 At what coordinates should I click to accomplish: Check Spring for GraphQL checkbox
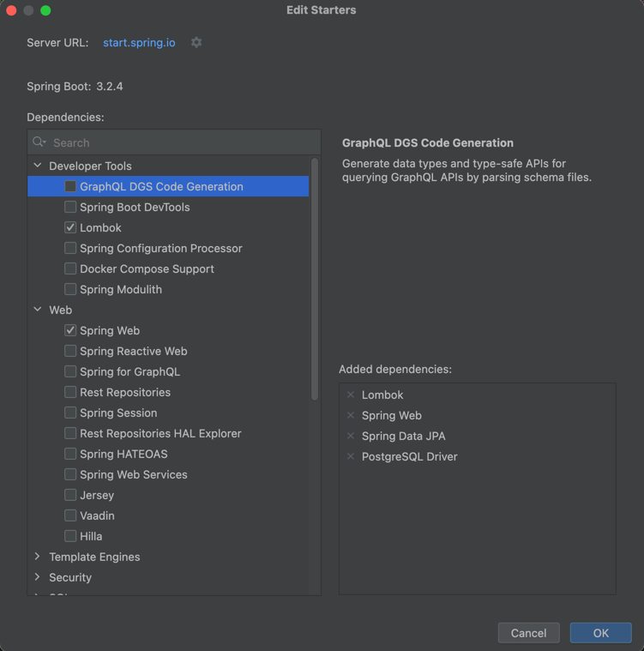click(x=70, y=371)
